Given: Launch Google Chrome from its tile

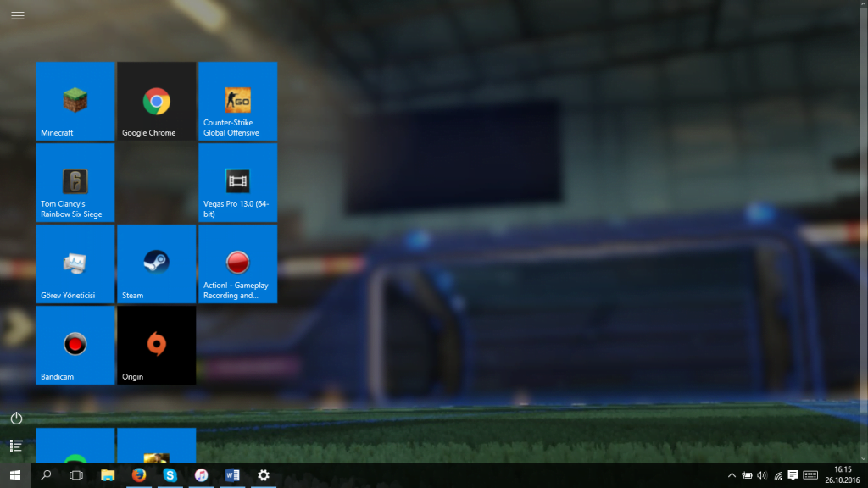Looking at the screenshot, I should point(156,101).
